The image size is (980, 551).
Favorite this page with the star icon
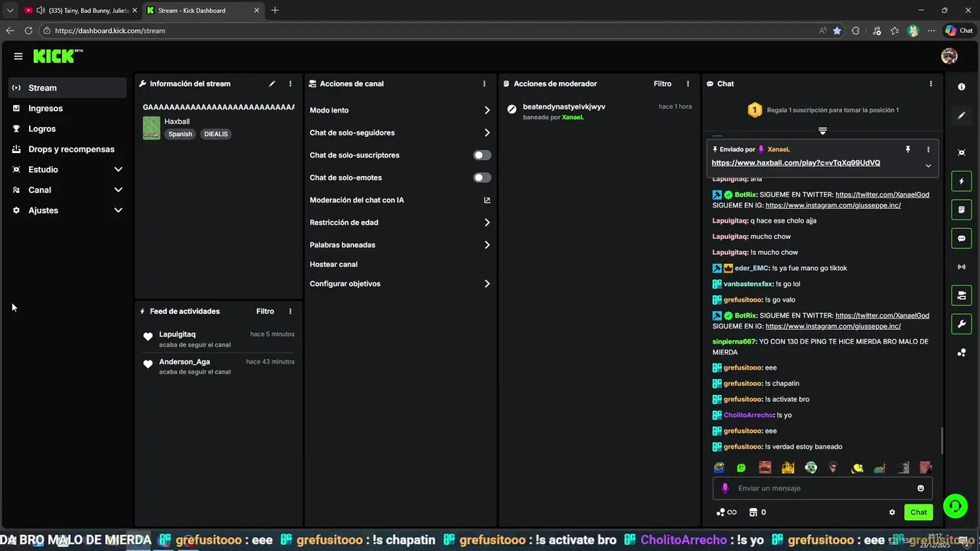[x=837, y=31]
